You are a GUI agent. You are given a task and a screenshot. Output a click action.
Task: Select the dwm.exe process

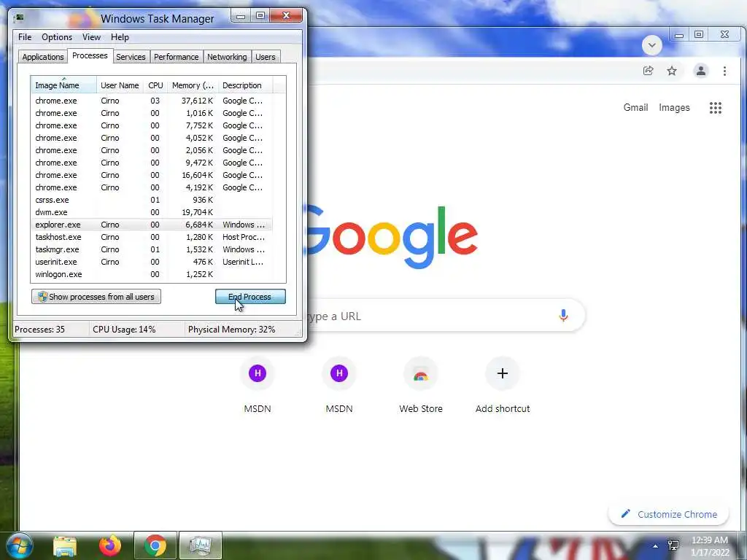pyautogui.click(x=152, y=212)
